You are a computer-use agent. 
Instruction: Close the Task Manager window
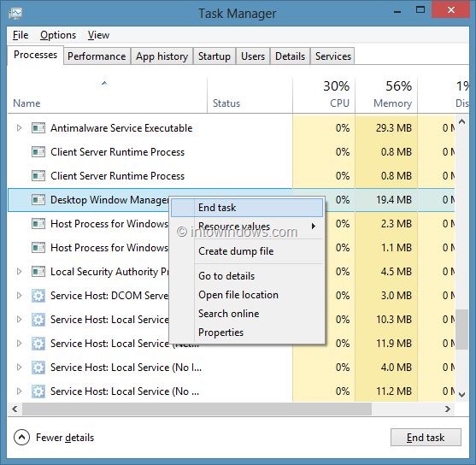tap(451, 10)
